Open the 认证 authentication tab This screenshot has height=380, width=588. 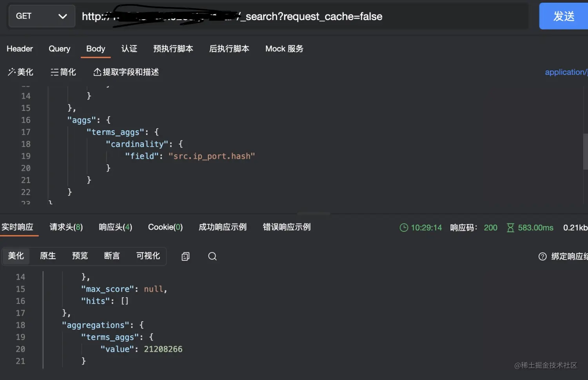(129, 49)
